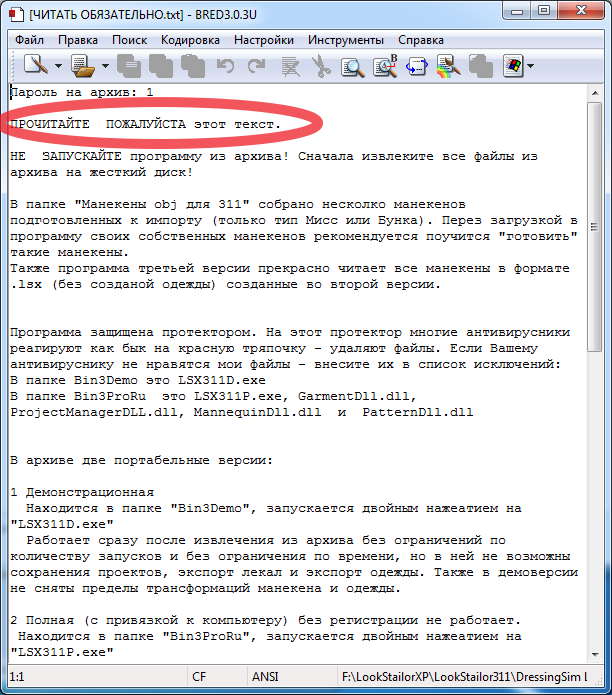
Task: Click the line 'не сняты пределы трансформаций манекена и одежды.'
Action: 205,588
